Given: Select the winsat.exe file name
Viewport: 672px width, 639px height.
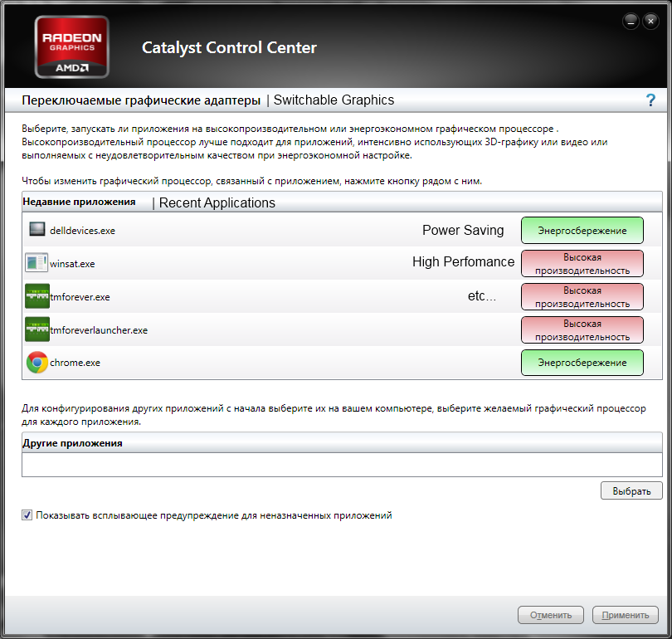Looking at the screenshot, I should [x=72, y=264].
